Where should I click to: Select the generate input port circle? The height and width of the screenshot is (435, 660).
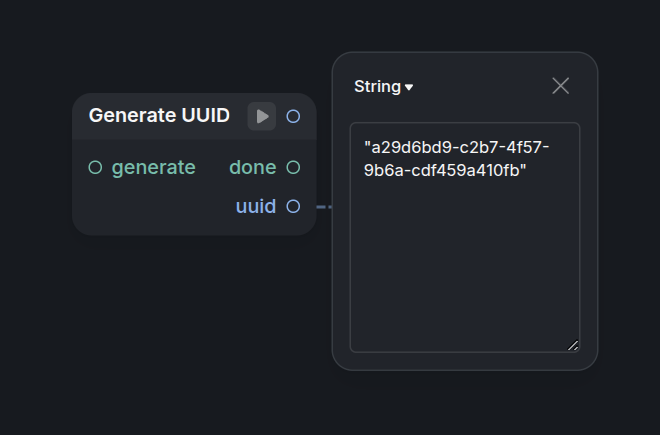[96, 167]
